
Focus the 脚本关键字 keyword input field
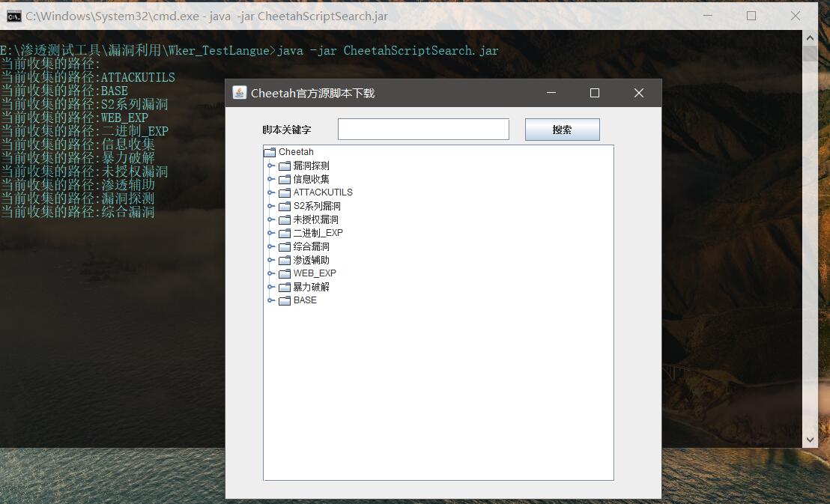[423, 130]
